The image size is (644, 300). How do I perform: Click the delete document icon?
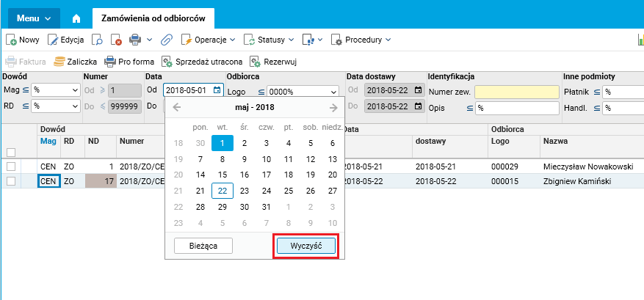click(117, 40)
